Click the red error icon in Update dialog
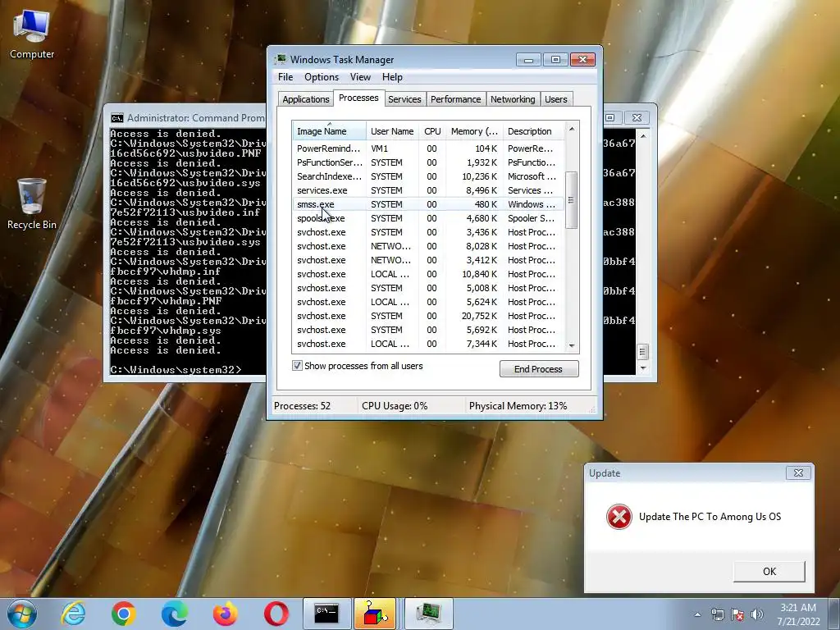Viewport: 840px width, 630px height. 619,517
